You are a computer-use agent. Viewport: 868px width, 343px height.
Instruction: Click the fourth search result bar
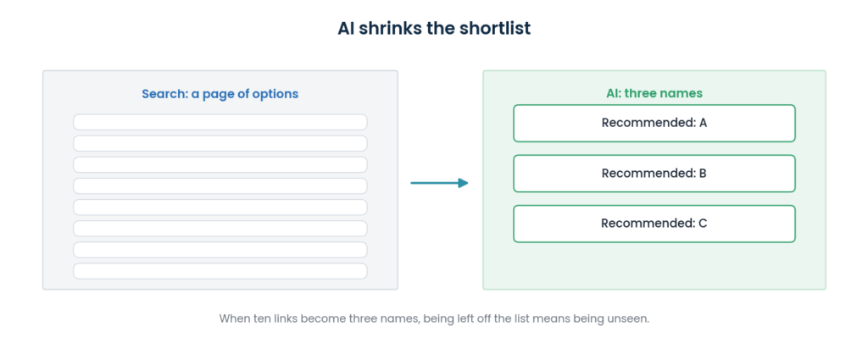point(220,185)
